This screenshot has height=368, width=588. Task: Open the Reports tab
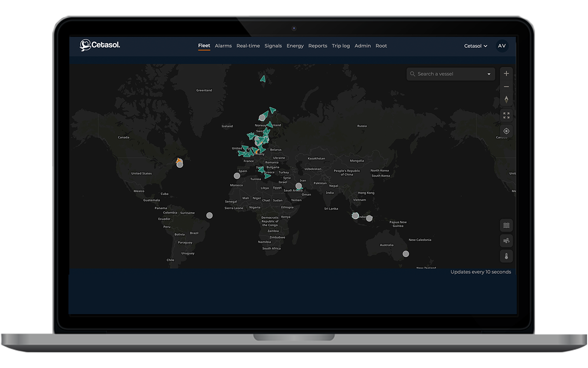click(318, 46)
